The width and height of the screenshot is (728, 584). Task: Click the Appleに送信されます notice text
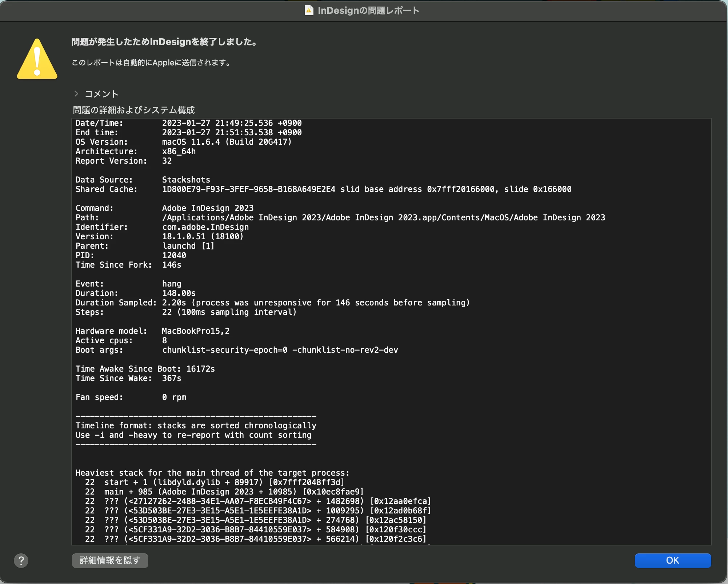[151, 63]
